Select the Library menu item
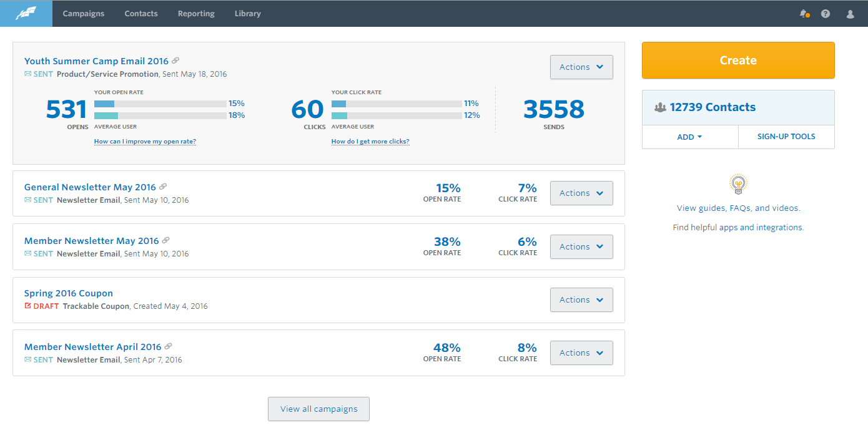 coord(247,13)
